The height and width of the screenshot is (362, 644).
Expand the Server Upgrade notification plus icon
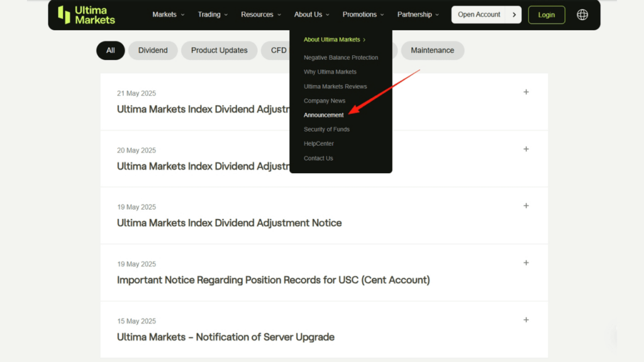(526, 320)
